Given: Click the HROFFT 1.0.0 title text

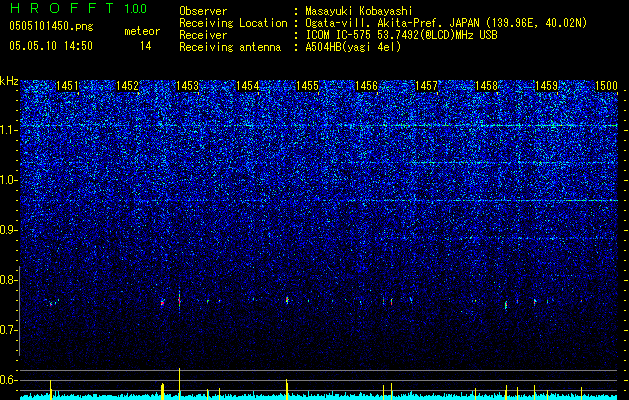Looking at the screenshot, I should point(78,8).
